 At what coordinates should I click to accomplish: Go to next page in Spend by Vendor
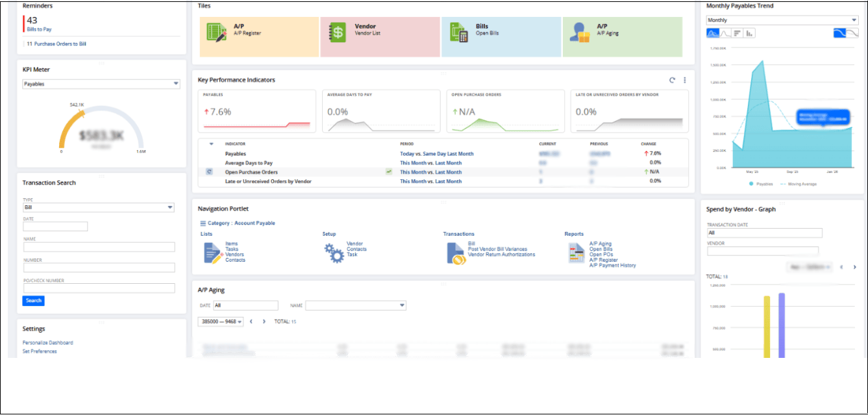coord(854,267)
